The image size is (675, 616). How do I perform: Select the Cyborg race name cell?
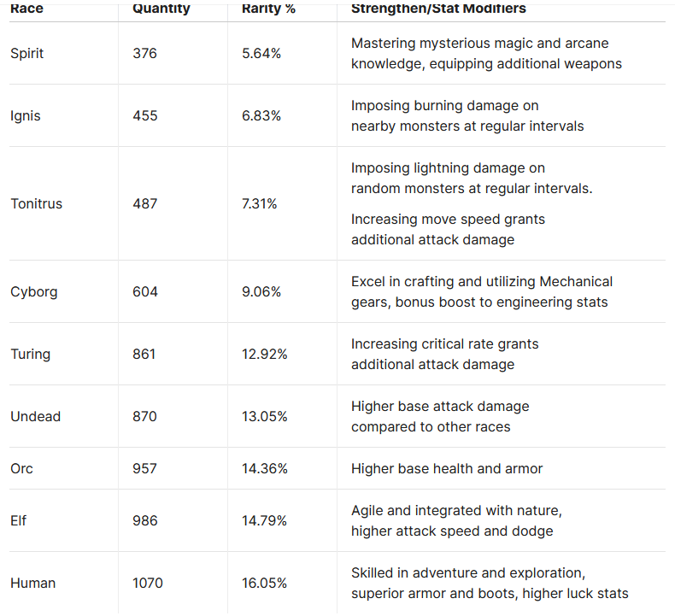(34, 291)
